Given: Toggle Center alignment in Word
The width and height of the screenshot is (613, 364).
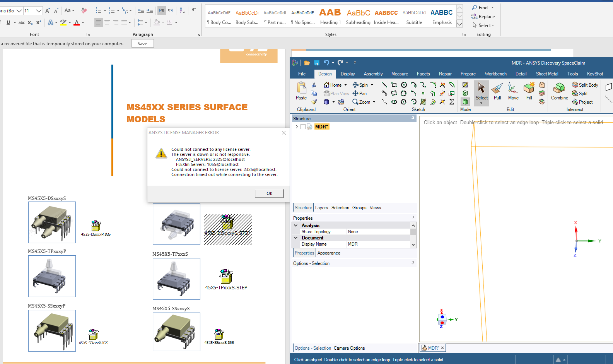Looking at the screenshot, I should (107, 22).
